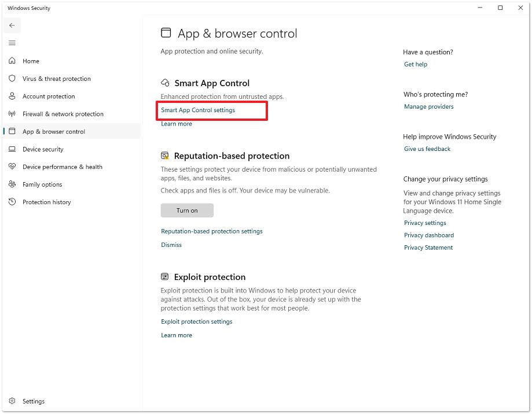Image resolution: width=532 pixels, height=414 pixels.
Task: Go to Protection history
Action: pyautogui.click(x=46, y=202)
